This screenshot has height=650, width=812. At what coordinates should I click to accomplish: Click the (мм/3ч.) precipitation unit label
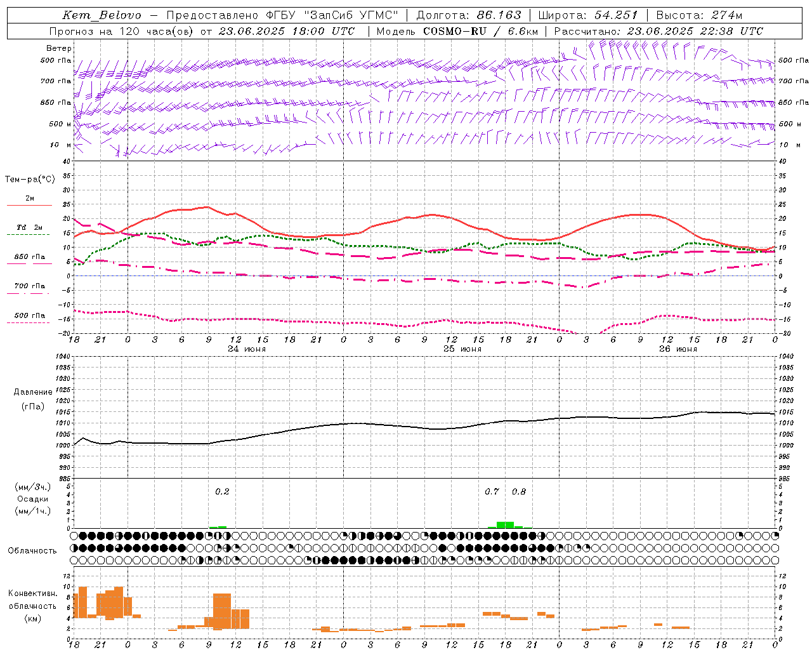click(x=33, y=487)
